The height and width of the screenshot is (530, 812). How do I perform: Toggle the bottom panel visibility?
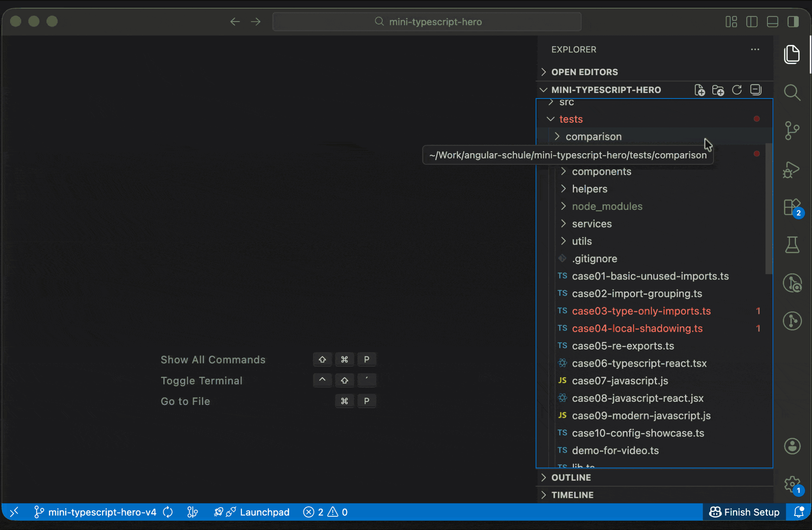tap(772, 21)
